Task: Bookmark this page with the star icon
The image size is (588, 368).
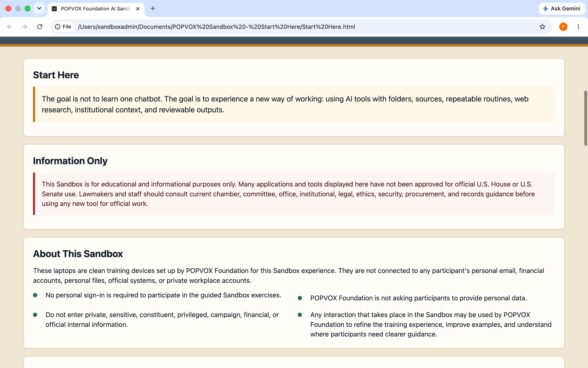Action: tap(542, 27)
